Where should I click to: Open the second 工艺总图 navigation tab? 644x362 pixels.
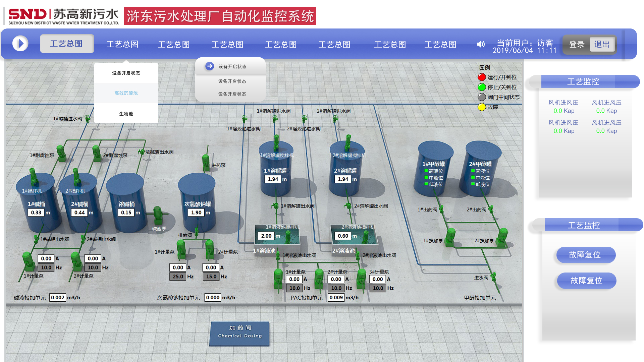pyautogui.click(x=122, y=44)
